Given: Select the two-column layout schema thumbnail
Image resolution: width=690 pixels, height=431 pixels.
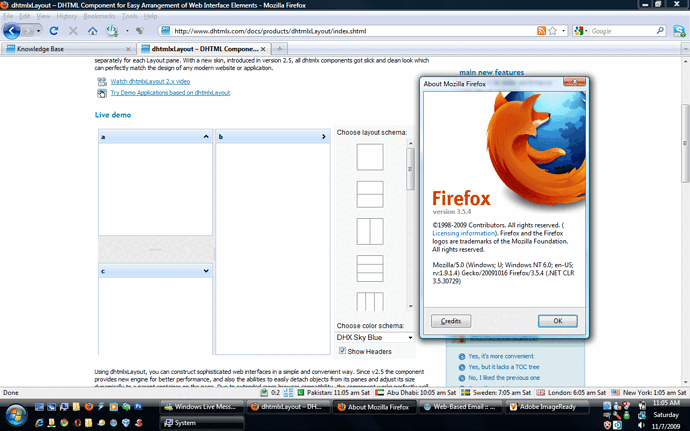Looking at the screenshot, I should (370, 231).
